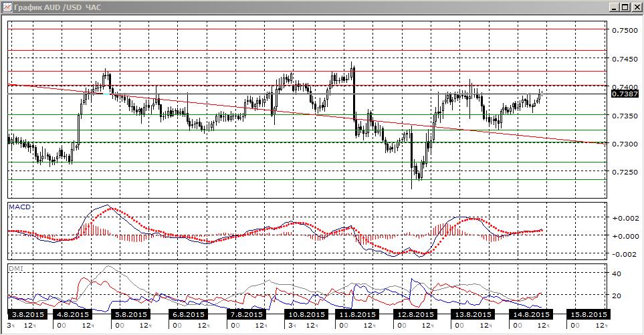The image size is (644, 335).
Task: Click the 0.7250 price axis label
Action: (x=625, y=173)
